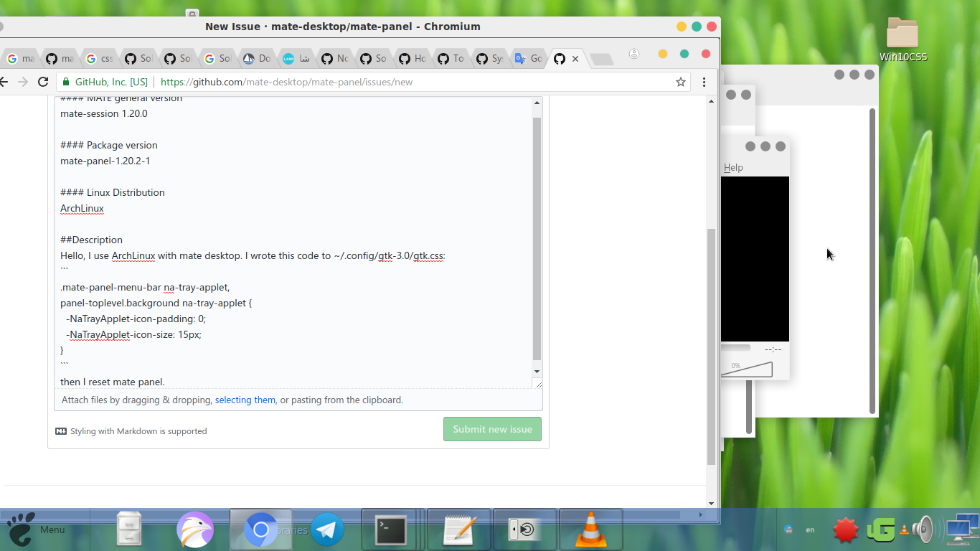
Task: Launch the eagle-icon browser from the panel
Action: (195, 529)
